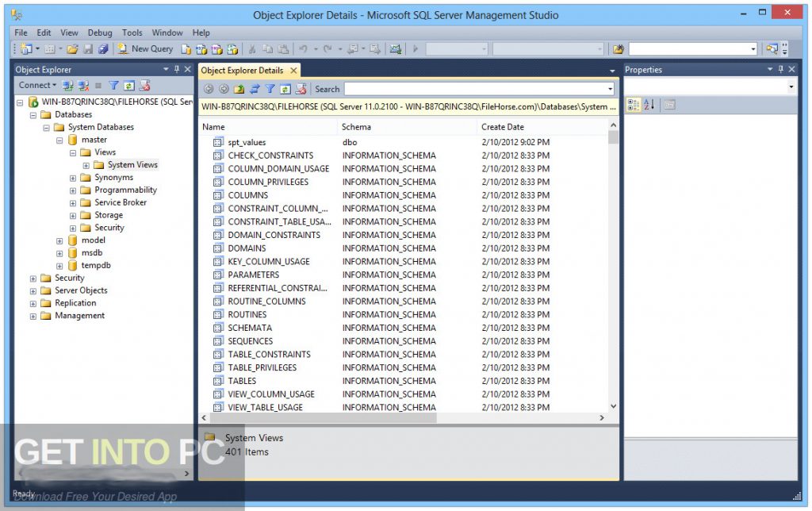Click the Synchronize icon in the Details toolbar

[x=255, y=89]
